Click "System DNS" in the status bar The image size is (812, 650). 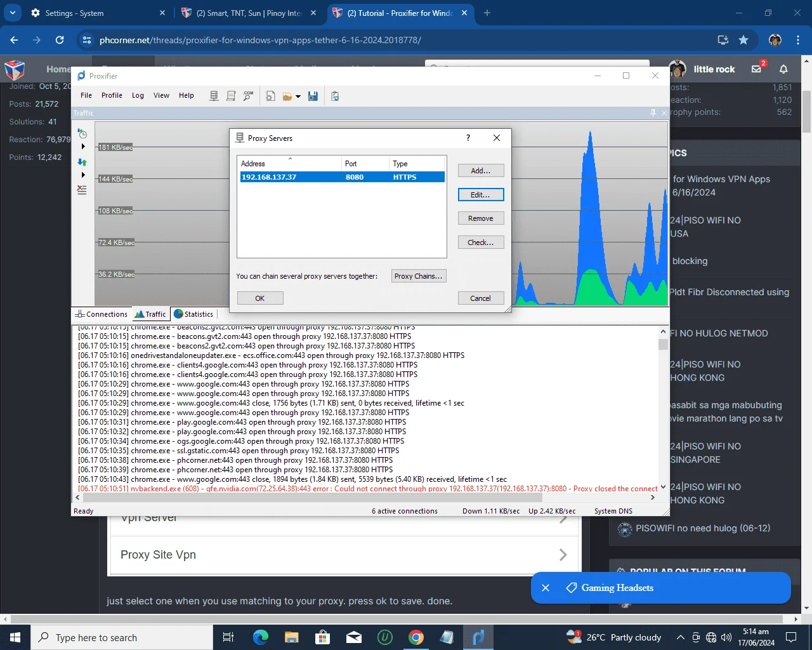[x=613, y=511]
